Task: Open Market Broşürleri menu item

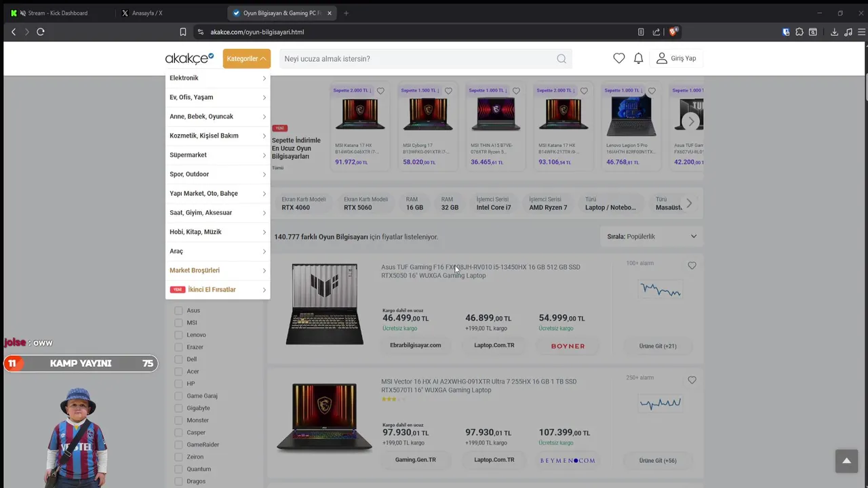Action: pos(218,270)
